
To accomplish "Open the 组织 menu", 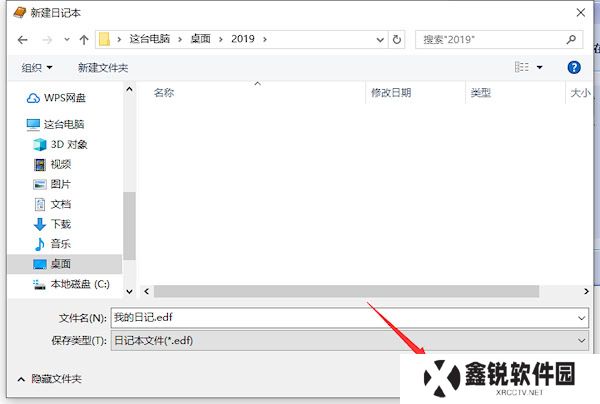I will point(37,68).
